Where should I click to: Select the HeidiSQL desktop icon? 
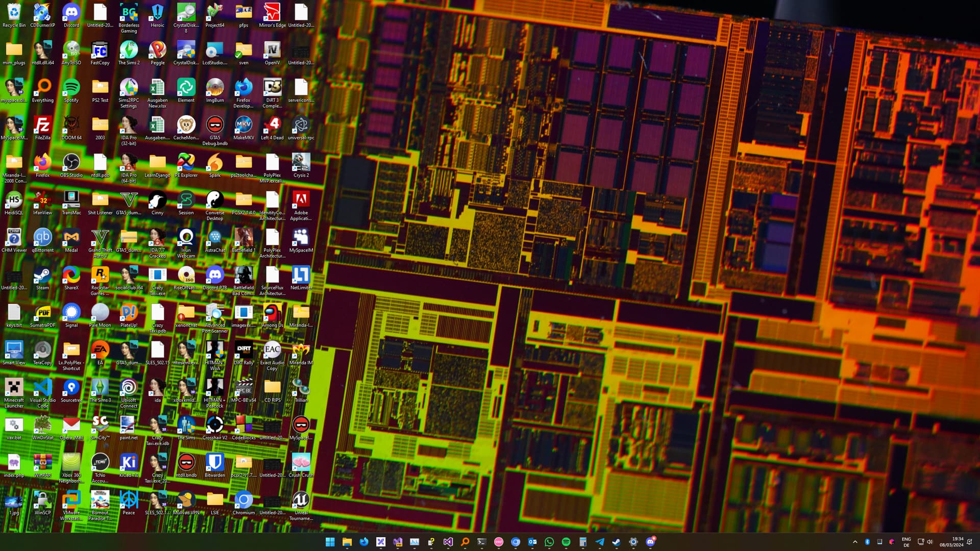[x=14, y=203]
